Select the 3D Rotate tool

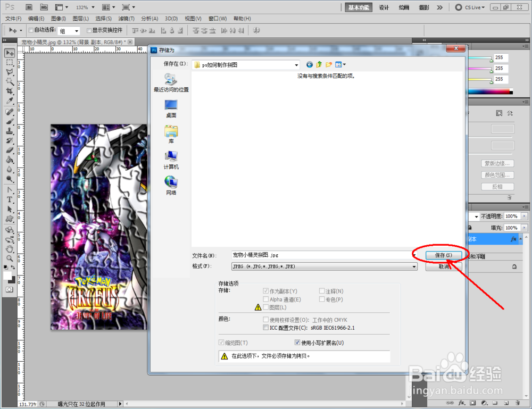click(10, 230)
